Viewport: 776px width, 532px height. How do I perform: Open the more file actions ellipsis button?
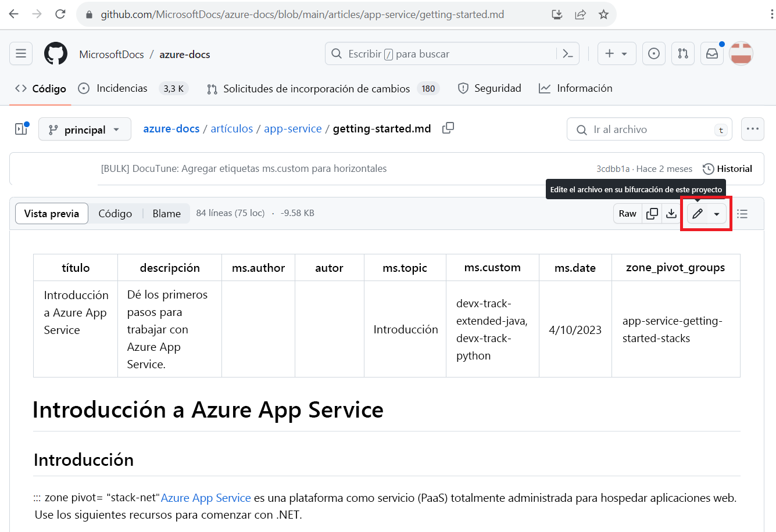(x=753, y=130)
